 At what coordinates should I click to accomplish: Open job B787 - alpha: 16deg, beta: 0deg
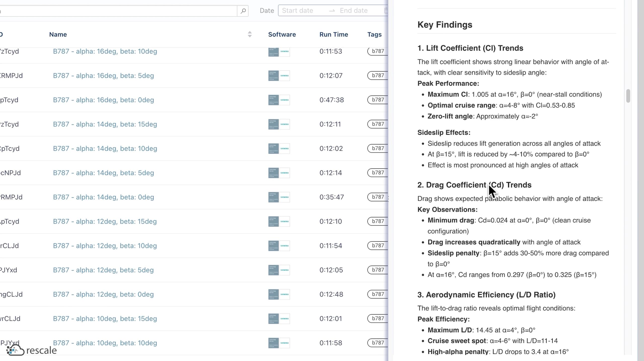tap(103, 100)
